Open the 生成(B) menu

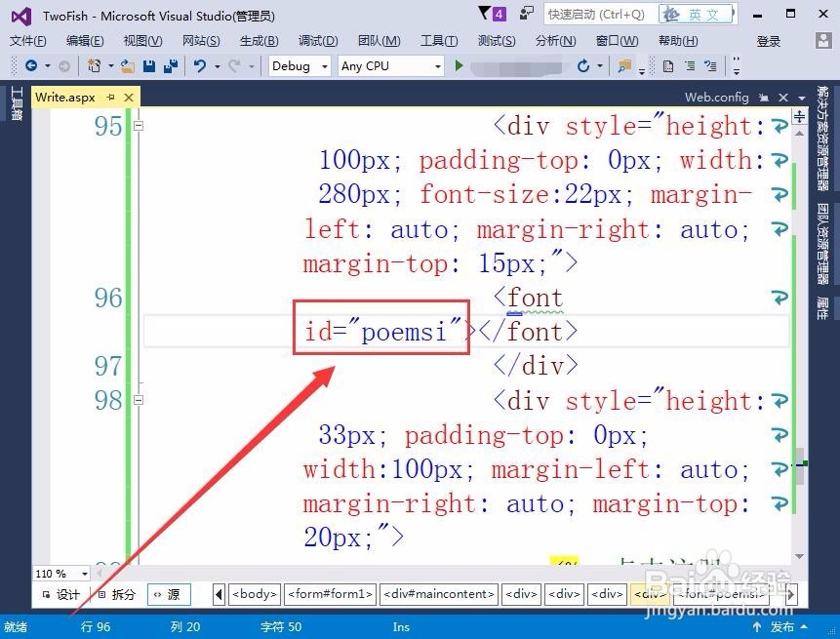coord(259,41)
